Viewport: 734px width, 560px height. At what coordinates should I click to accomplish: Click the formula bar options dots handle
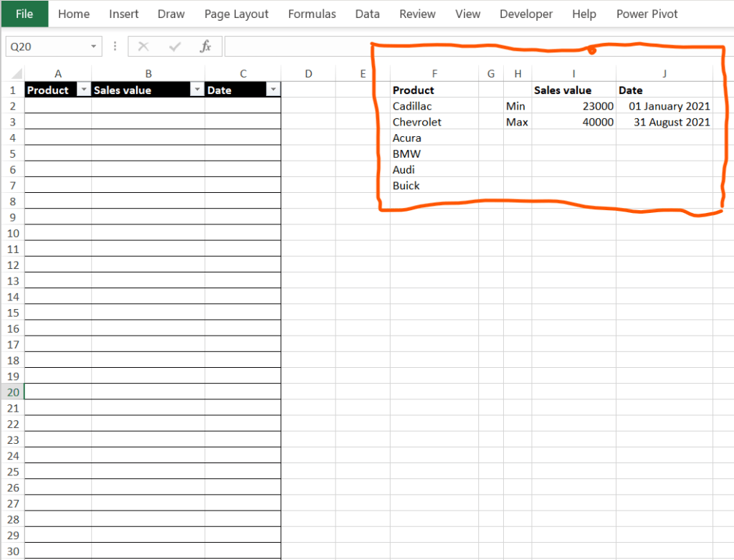115,46
